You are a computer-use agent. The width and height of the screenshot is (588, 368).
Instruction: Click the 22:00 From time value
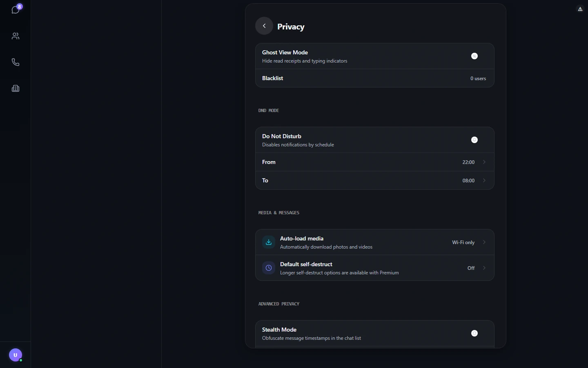(x=468, y=162)
